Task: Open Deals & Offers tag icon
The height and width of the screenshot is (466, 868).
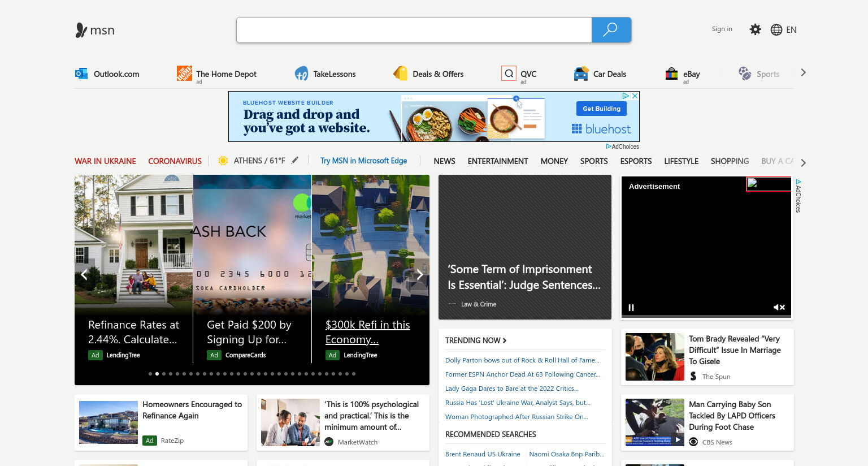Action: [x=400, y=74]
